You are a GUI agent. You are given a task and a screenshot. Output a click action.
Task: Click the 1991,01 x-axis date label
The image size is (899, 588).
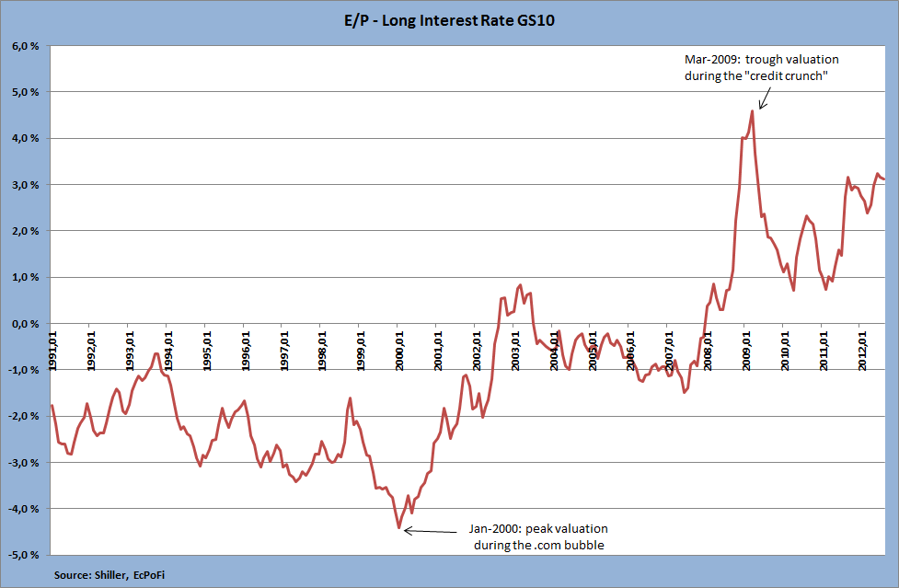pos(52,351)
